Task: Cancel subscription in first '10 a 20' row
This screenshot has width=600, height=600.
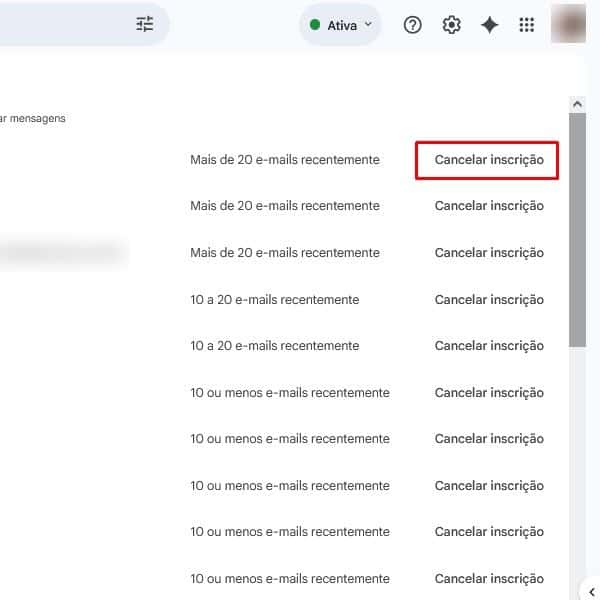Action: pyautogui.click(x=488, y=299)
